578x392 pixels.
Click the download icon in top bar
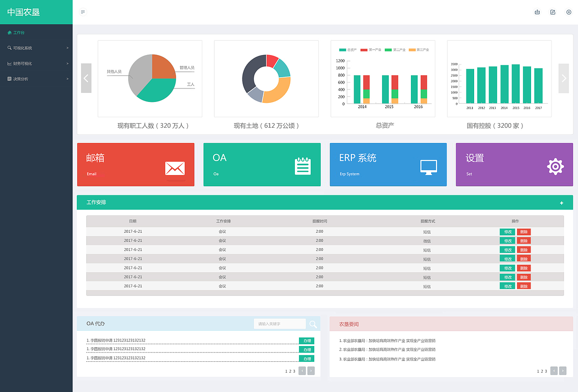(537, 12)
